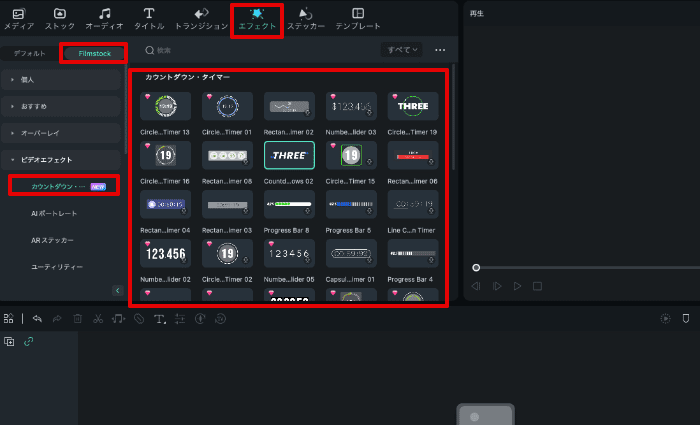The width and height of the screenshot is (700, 425).
Task: Select Circle Timer 13 effect thumbnail
Action: tap(165, 106)
